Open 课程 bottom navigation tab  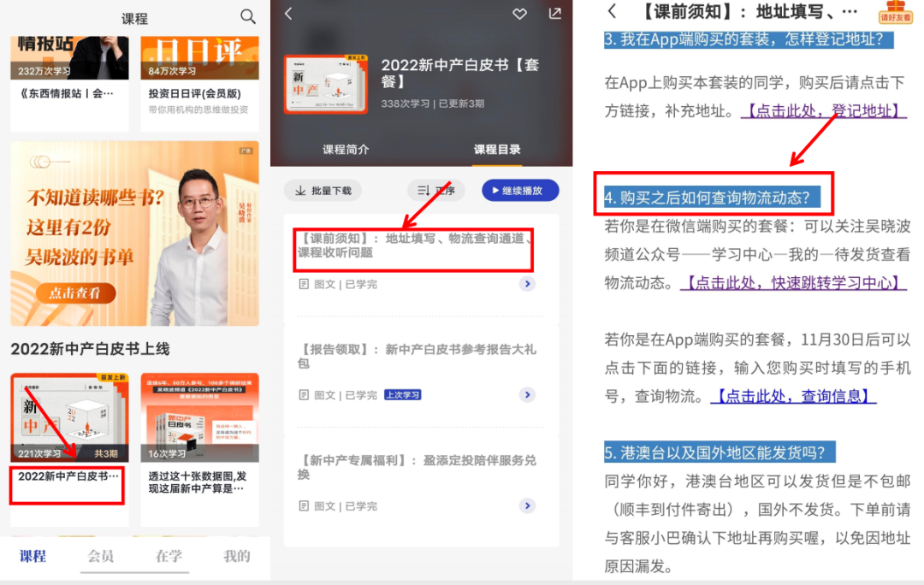coord(33,556)
